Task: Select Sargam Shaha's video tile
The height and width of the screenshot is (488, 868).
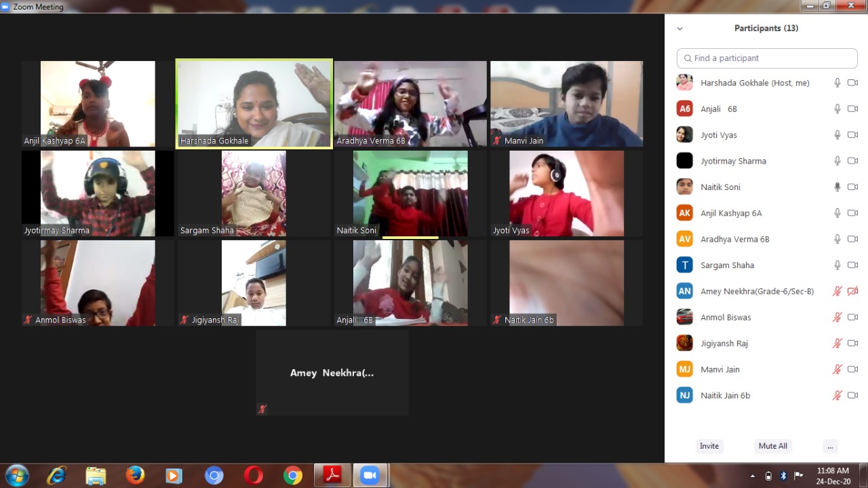Action: click(x=254, y=193)
